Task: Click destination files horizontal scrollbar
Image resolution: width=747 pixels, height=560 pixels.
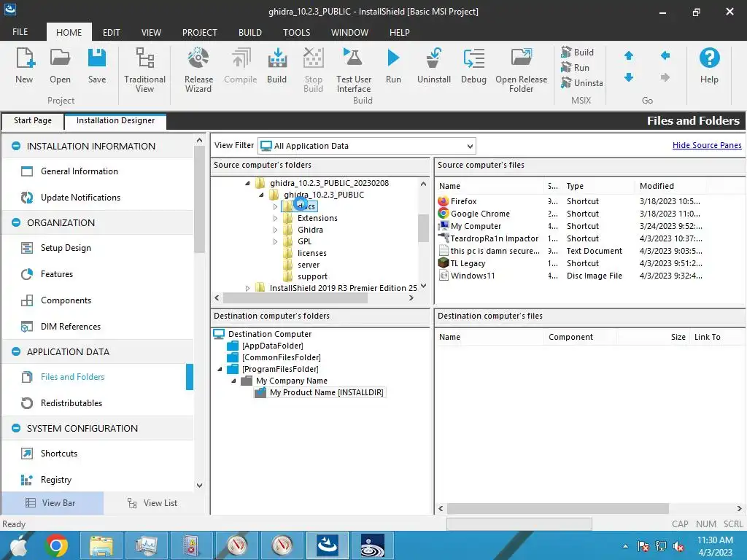Action: [557, 508]
